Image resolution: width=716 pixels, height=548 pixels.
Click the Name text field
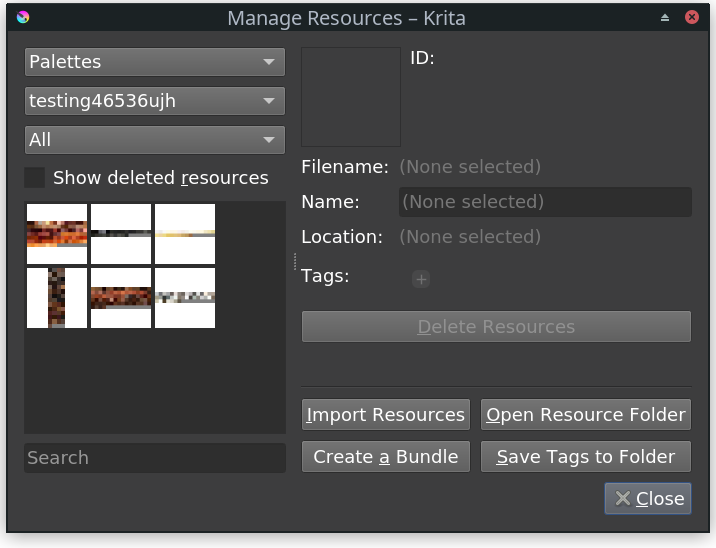point(545,202)
